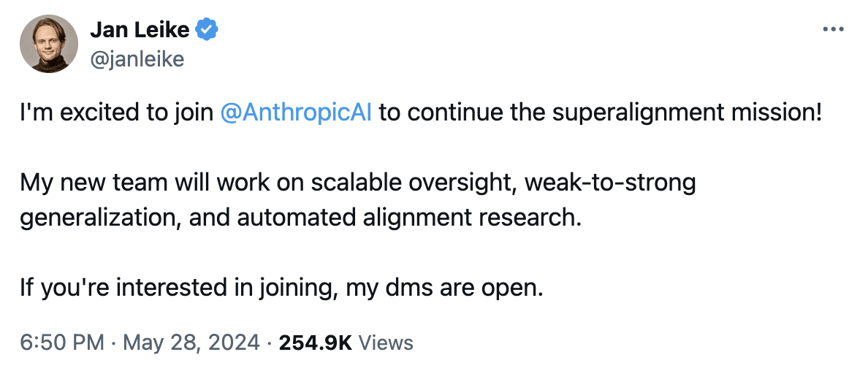Follow the @AnthropicAI mention link
The height and width of the screenshot is (371, 868).
pos(296,115)
